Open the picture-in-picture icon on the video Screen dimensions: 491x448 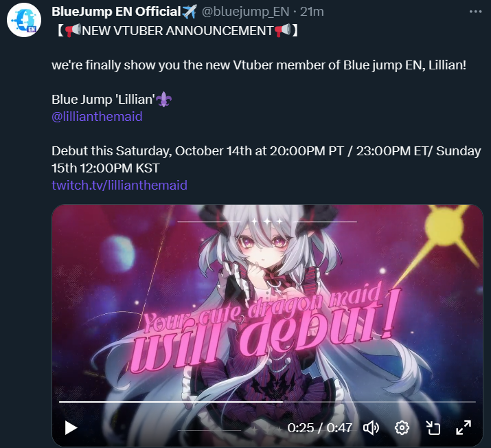[433, 428]
